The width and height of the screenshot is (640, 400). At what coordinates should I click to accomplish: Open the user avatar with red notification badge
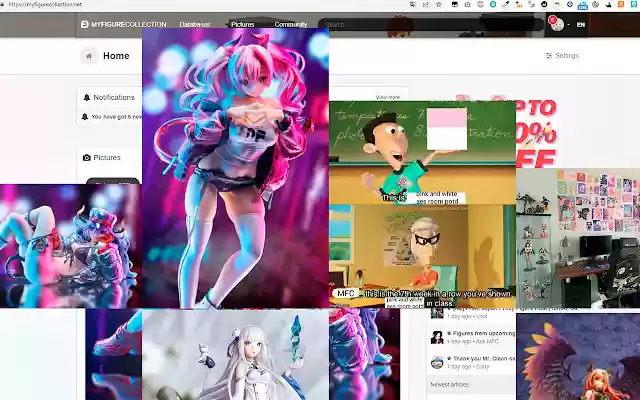pos(556,24)
